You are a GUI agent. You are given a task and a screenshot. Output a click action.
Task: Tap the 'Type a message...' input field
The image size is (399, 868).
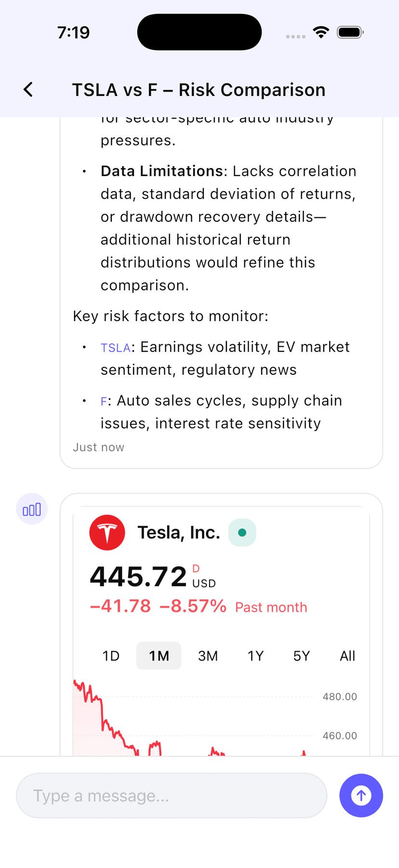(172, 796)
